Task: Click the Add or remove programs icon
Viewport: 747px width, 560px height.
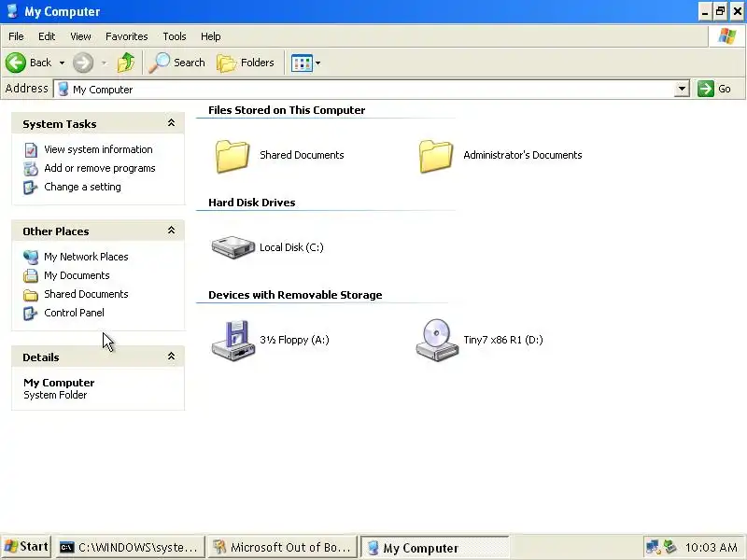Action: click(x=31, y=169)
